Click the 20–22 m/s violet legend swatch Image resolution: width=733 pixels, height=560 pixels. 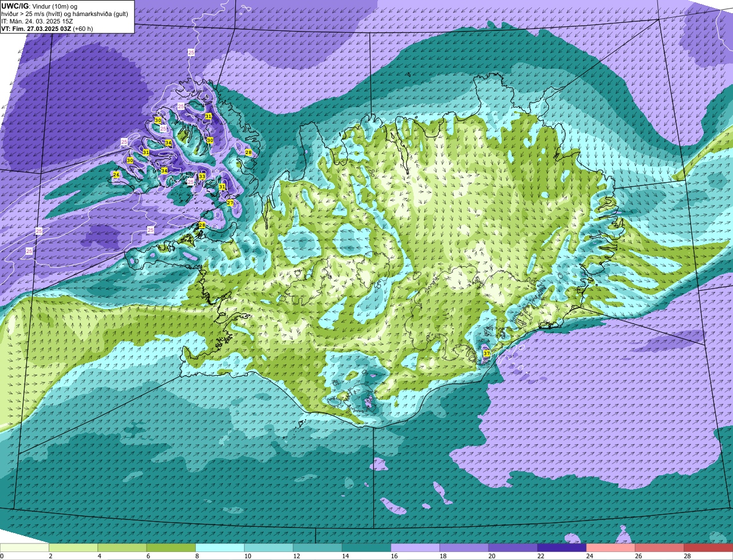[x=513, y=548]
